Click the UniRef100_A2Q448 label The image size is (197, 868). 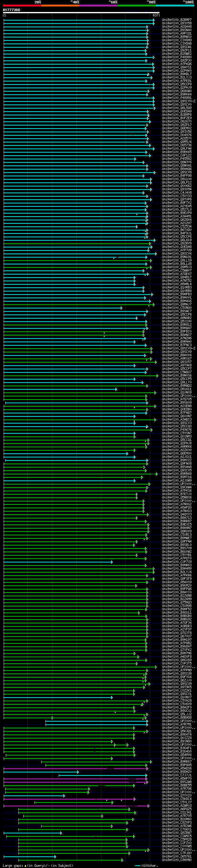click(x=176, y=26)
